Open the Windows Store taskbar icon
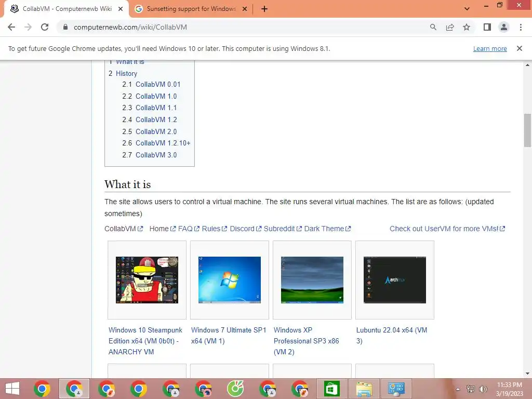This screenshot has height=399, width=532. coord(331,389)
